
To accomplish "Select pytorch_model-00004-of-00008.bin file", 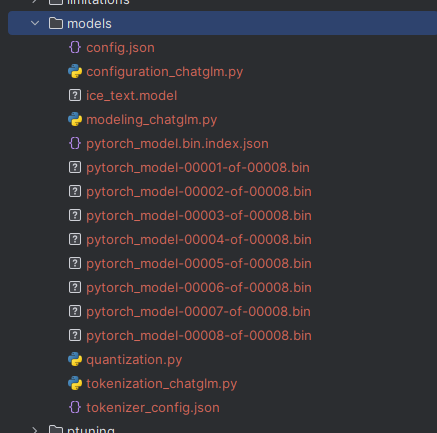I will (x=222, y=239).
